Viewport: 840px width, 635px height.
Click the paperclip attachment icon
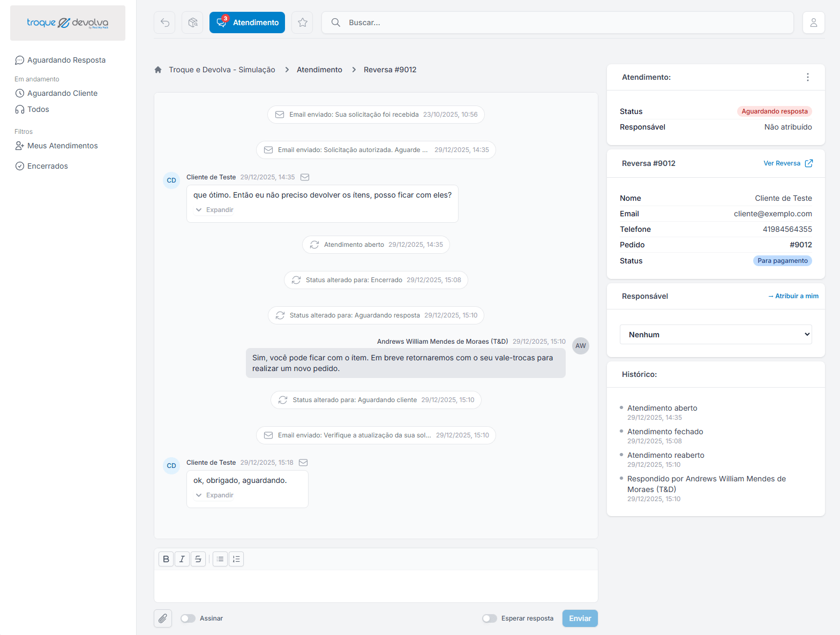point(163,618)
